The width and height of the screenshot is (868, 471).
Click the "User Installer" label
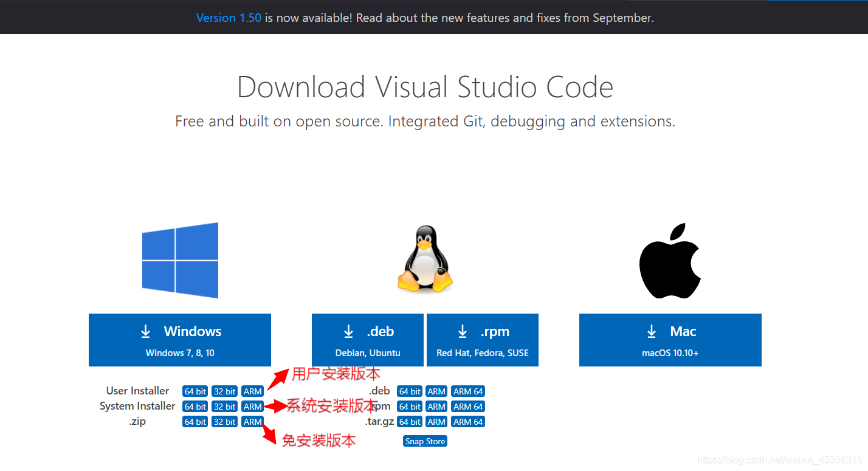pos(137,391)
